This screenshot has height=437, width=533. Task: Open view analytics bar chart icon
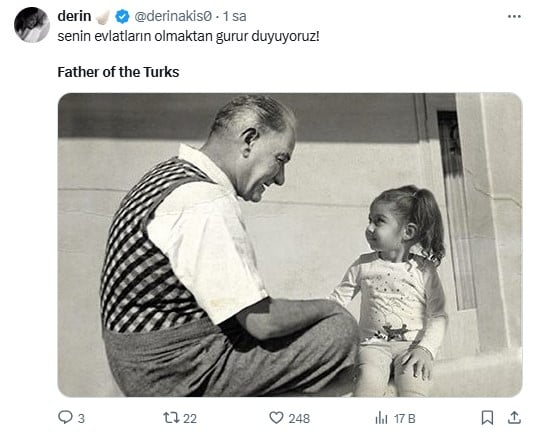[381, 418]
